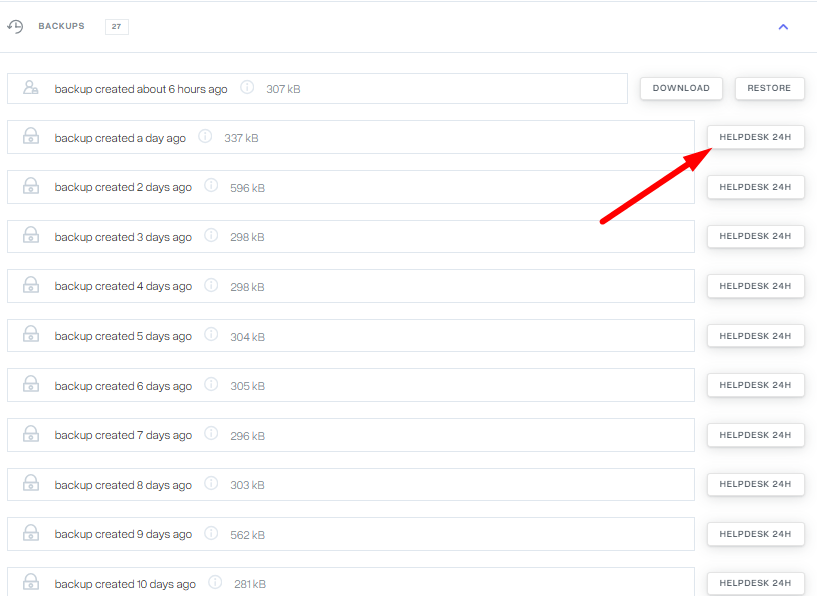Click lock icon on 4 days ago backup
Viewport: 817px width, 596px height.
(31, 284)
